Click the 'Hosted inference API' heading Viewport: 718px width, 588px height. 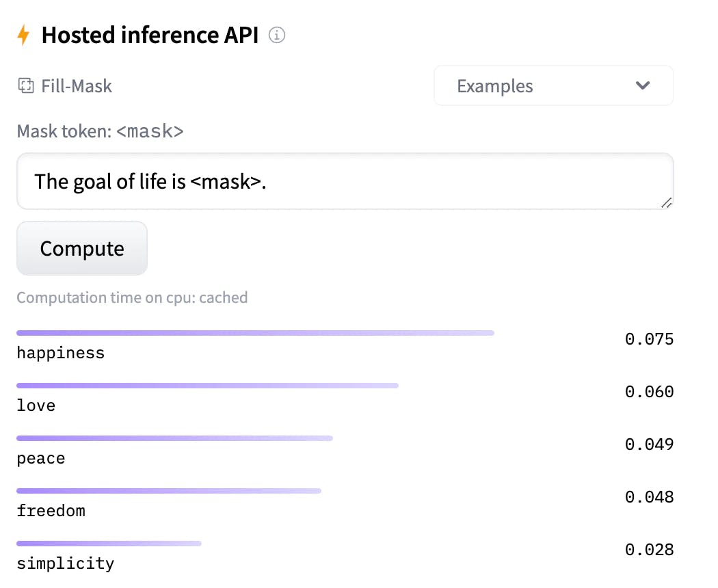point(150,35)
